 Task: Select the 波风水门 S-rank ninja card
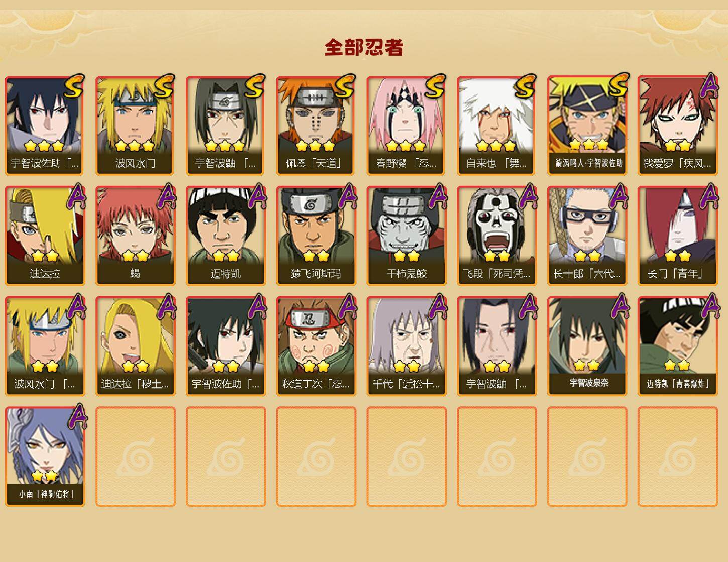pos(135,125)
